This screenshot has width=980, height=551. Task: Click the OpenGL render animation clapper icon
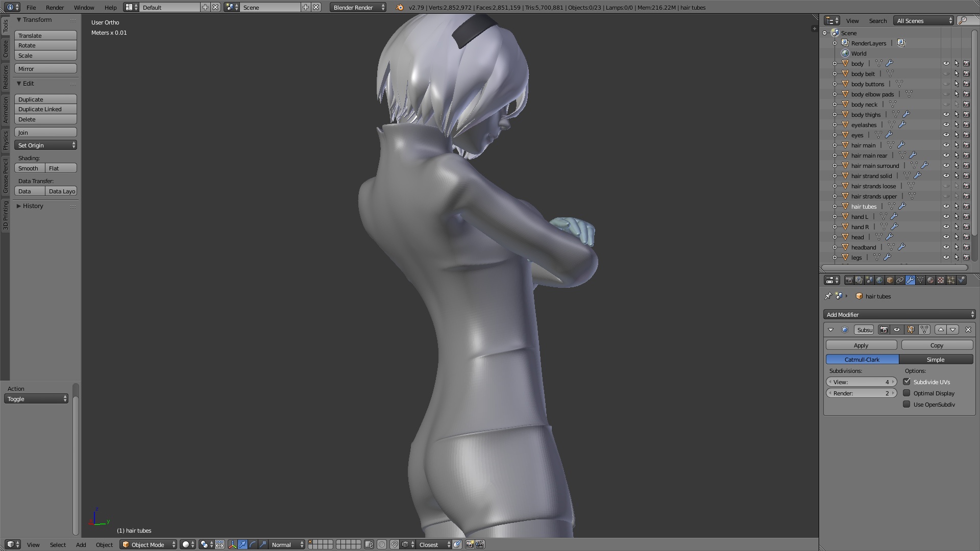480,544
